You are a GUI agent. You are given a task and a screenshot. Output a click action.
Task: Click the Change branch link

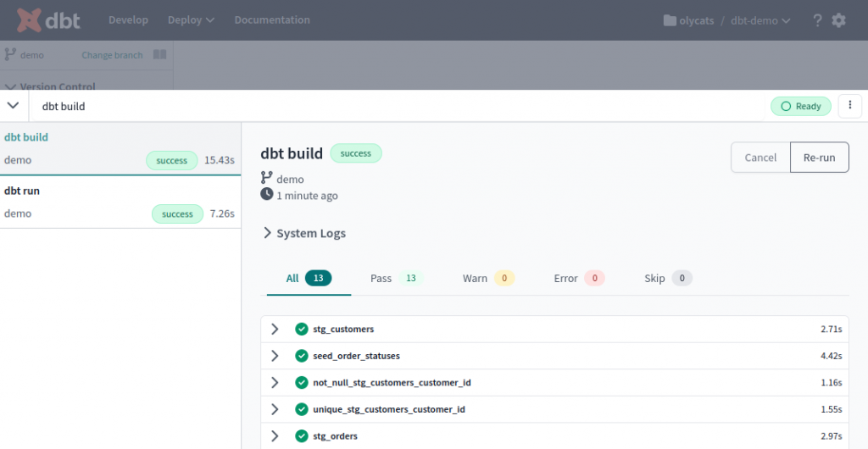[113, 55]
